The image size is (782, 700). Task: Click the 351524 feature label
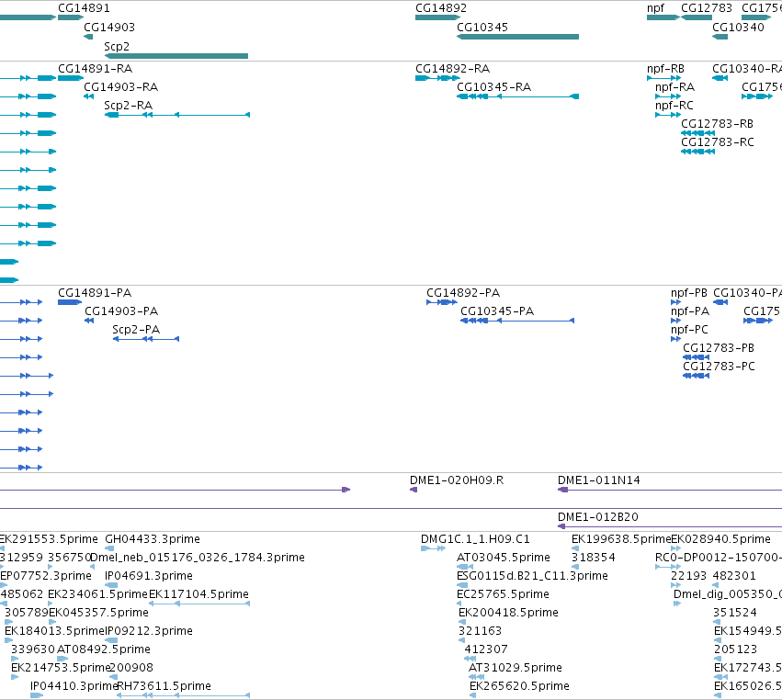734,613
